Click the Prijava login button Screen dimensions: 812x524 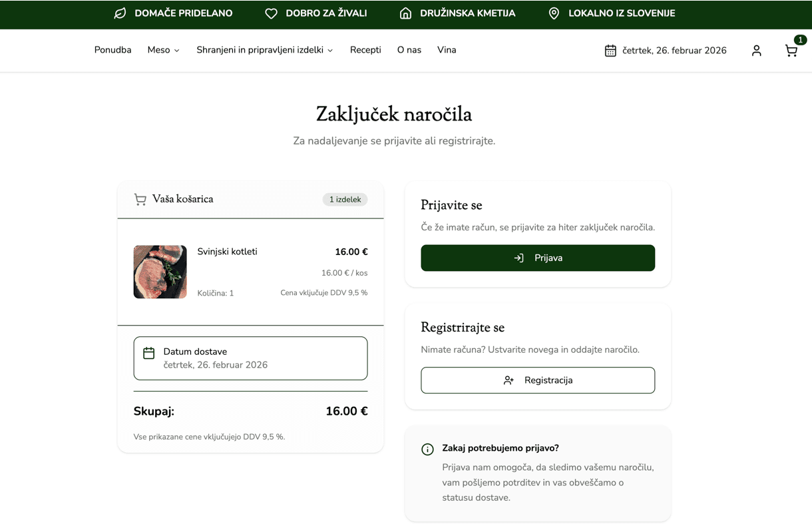[x=538, y=258]
